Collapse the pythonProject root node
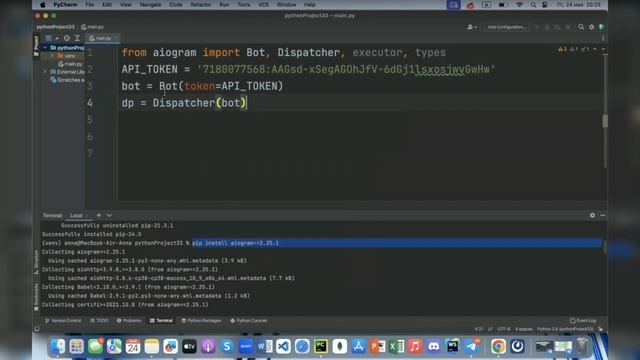The width and height of the screenshot is (640, 360). point(45,48)
